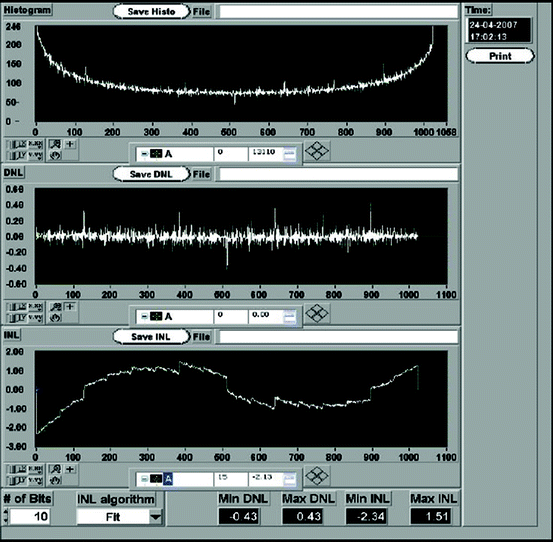Viewport: 553px width, 542px height.
Task: Click the File path field next to Save INL
Action: pyautogui.click(x=338, y=337)
